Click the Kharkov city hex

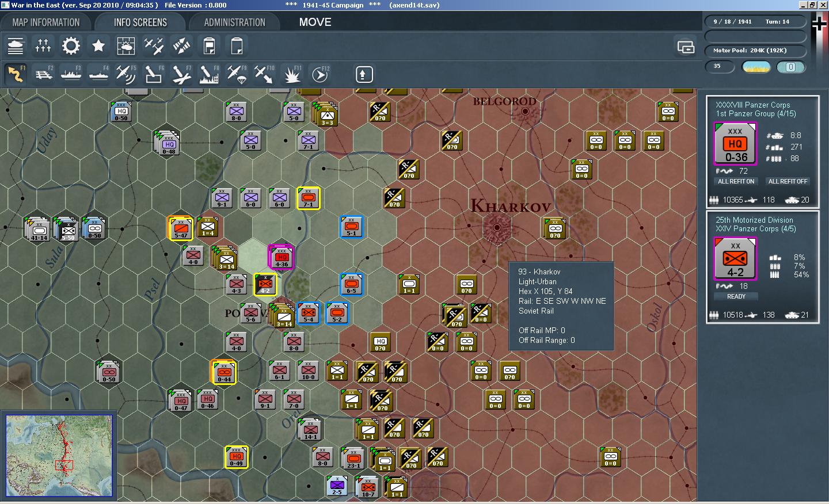496,227
